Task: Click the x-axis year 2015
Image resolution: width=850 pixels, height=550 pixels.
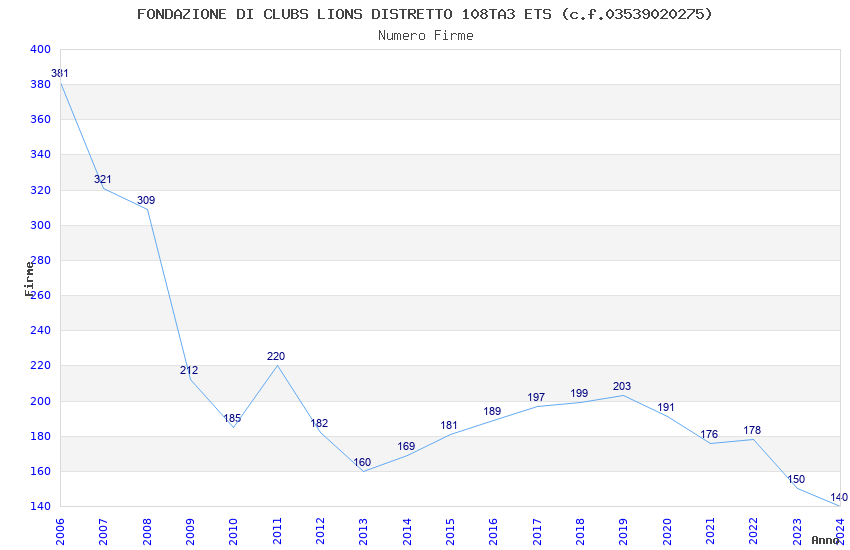Action: [450, 531]
